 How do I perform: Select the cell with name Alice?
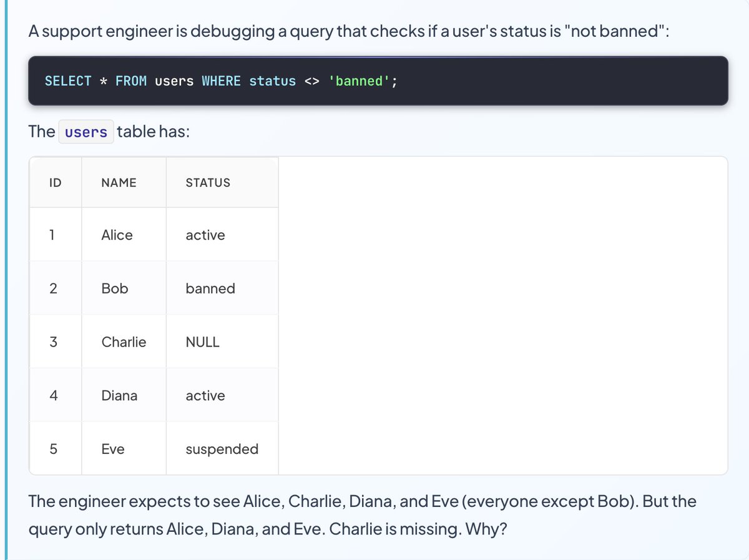[x=124, y=235]
